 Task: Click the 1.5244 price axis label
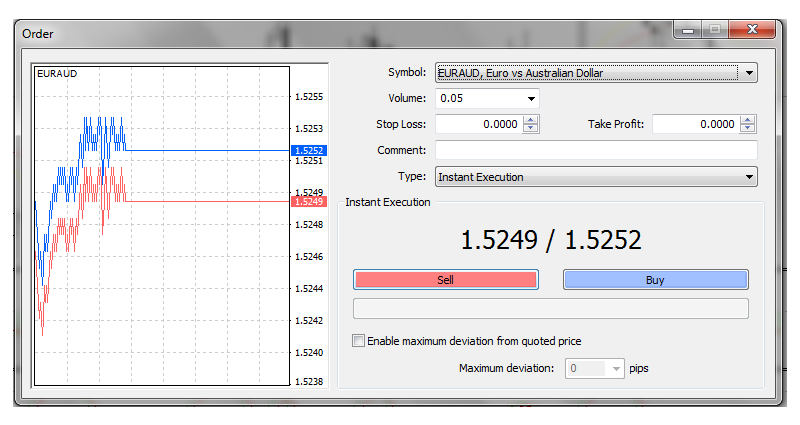pos(309,288)
